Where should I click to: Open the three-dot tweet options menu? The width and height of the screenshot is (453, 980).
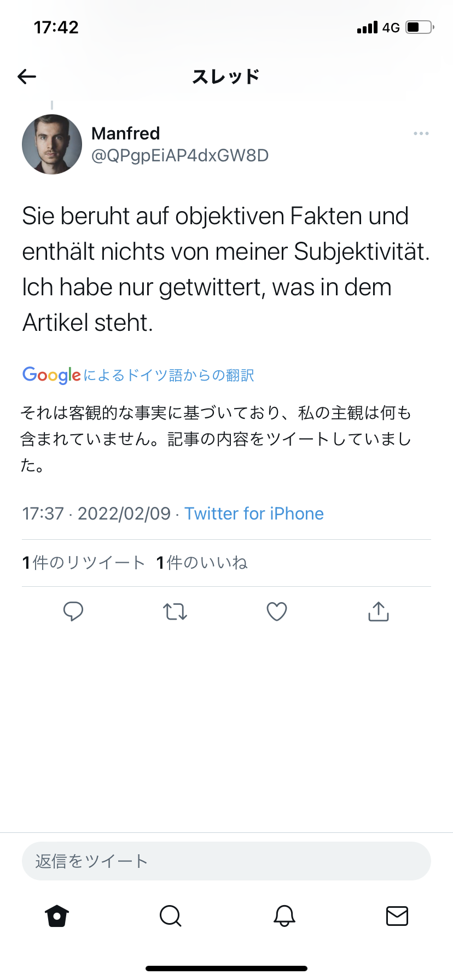[x=421, y=133]
